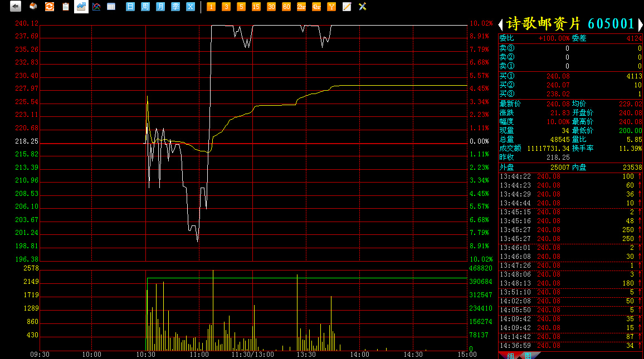Screen dimensions: 644x359
Task: Click the 开盘价 240.08 value
Action: [x=631, y=113]
